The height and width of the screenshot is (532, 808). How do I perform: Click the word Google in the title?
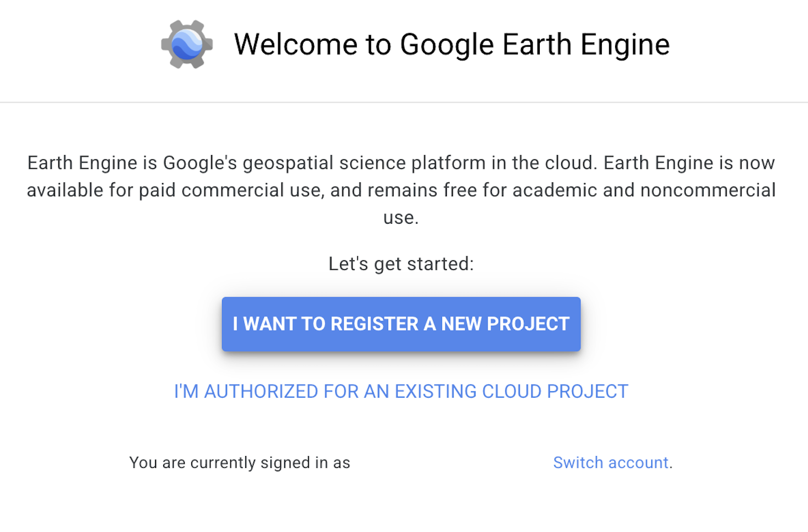pos(447,45)
